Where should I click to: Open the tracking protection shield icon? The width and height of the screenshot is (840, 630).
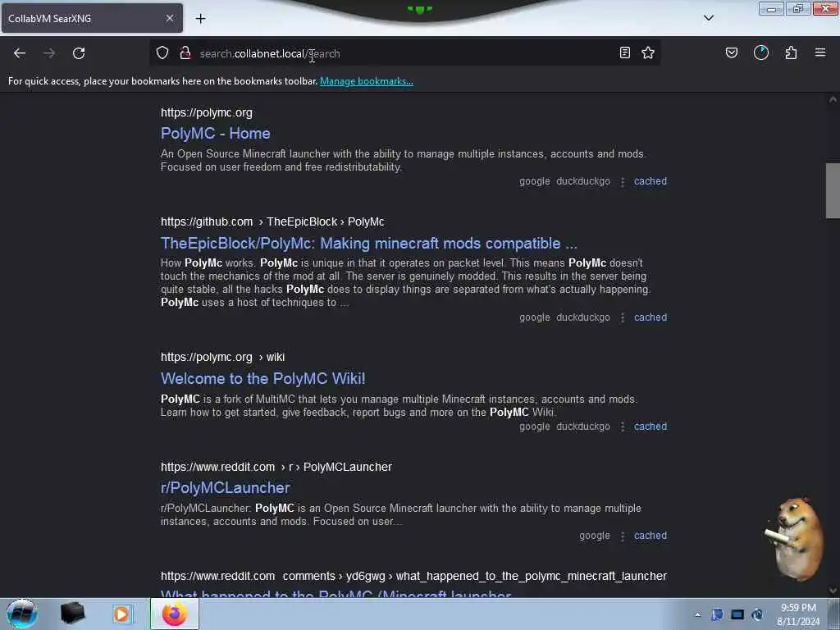coord(162,52)
